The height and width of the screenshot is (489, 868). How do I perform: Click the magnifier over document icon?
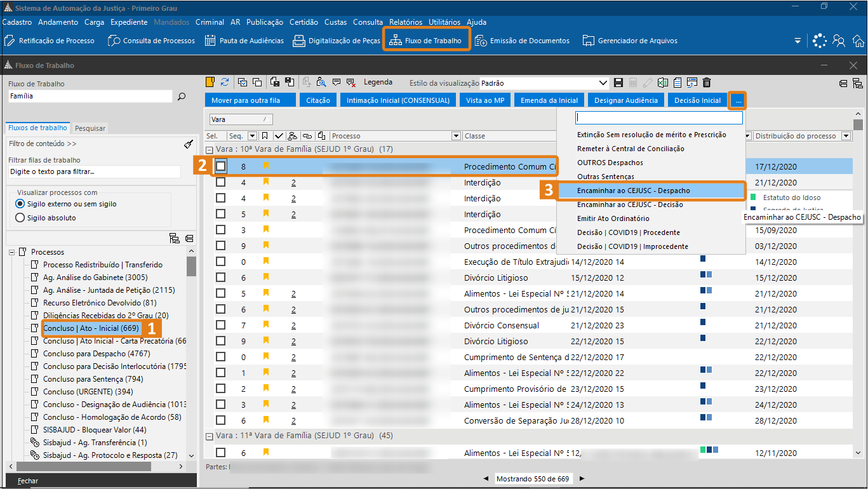point(321,82)
